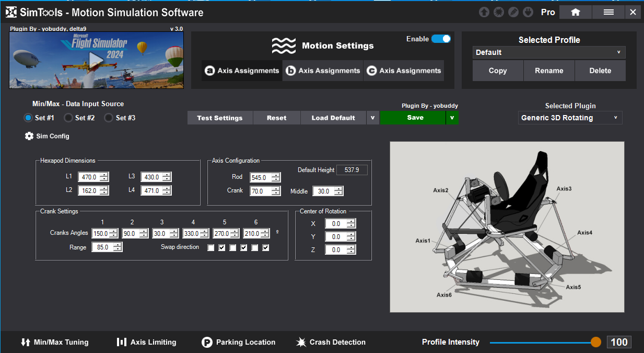644x353 pixels.
Task: Click the Rod length field
Action: coord(265,178)
